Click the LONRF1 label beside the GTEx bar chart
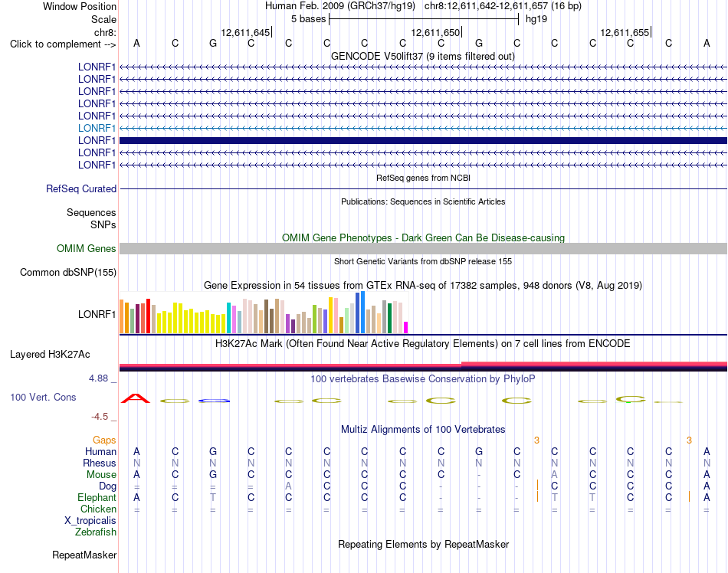 tap(97, 314)
